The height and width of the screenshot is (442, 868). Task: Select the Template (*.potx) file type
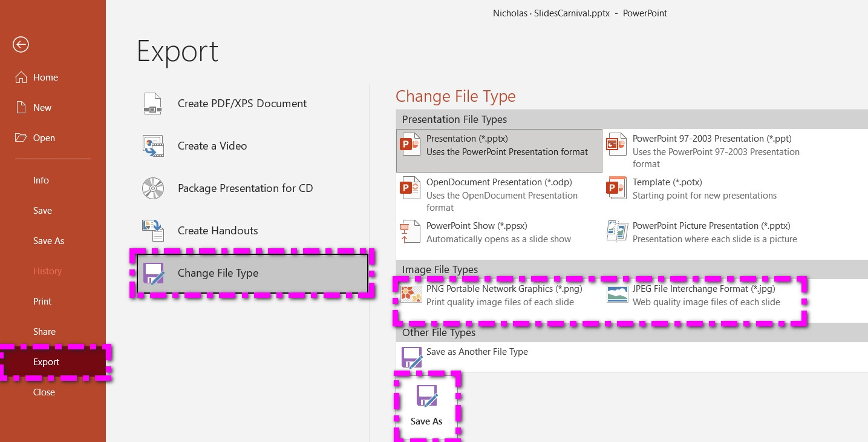pos(665,188)
